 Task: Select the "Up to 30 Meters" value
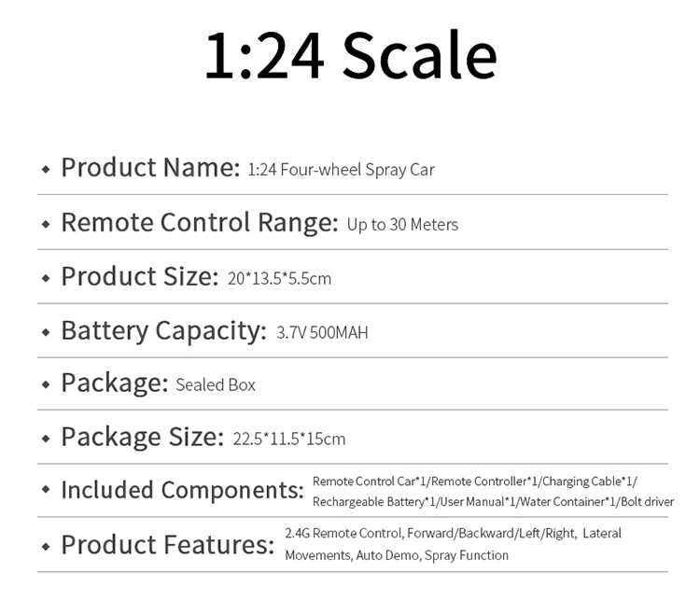402,225
